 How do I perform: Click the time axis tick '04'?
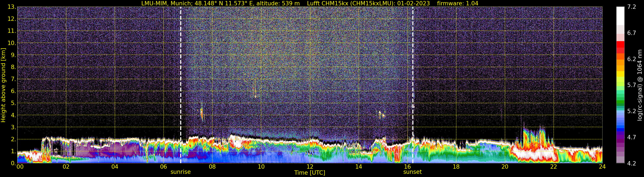115,167
